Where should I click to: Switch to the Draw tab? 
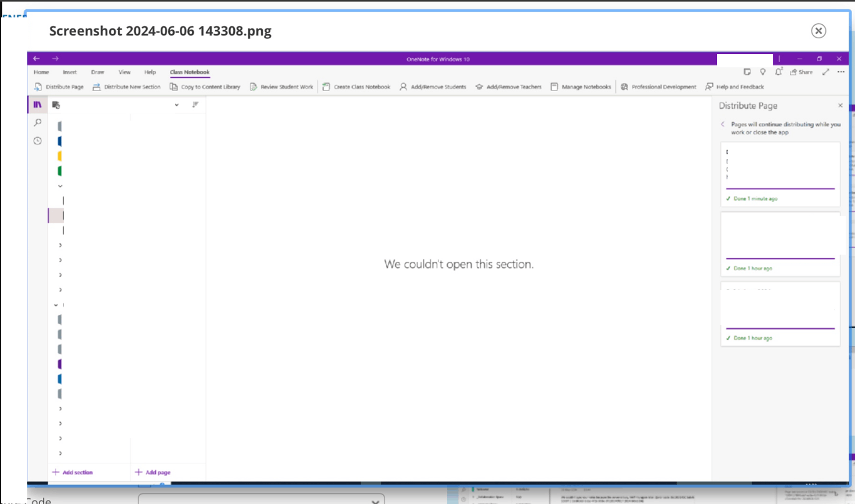(x=97, y=72)
